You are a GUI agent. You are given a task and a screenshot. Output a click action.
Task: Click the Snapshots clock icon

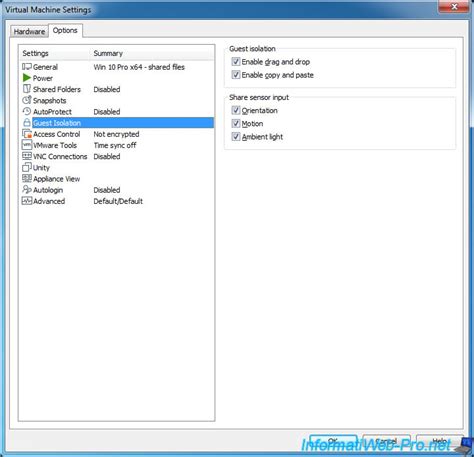[27, 100]
